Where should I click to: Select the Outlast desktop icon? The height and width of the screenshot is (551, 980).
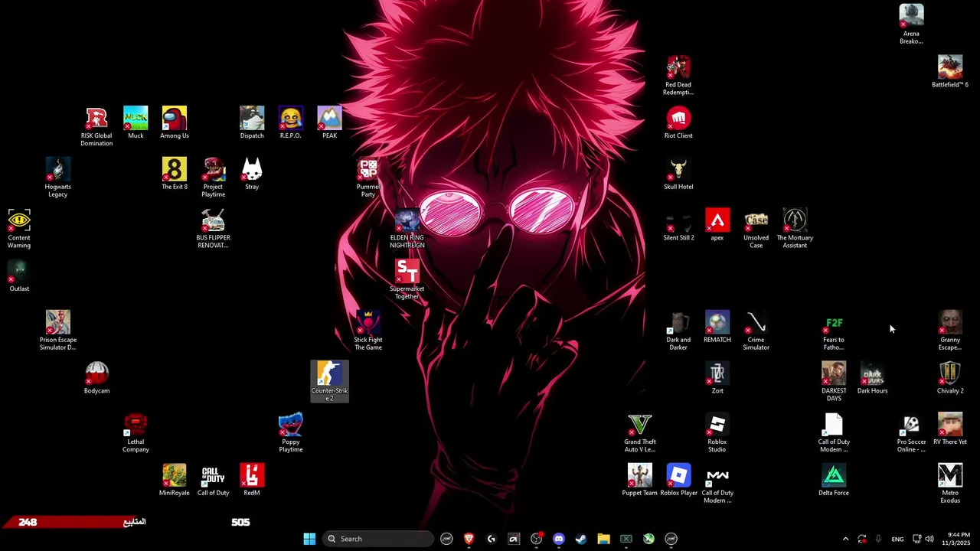point(19,276)
